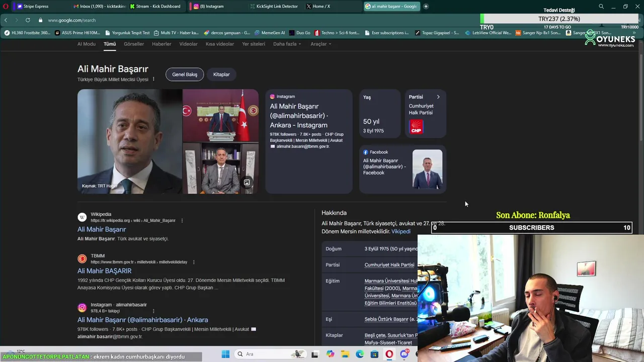Click the Kitaplar chip button
The height and width of the screenshot is (362, 644).
tap(221, 74)
